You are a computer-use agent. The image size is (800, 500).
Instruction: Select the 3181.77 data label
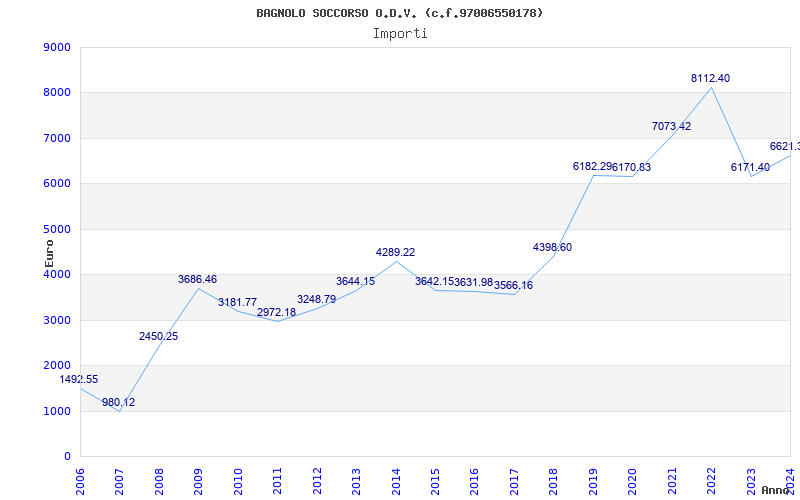click(237, 303)
